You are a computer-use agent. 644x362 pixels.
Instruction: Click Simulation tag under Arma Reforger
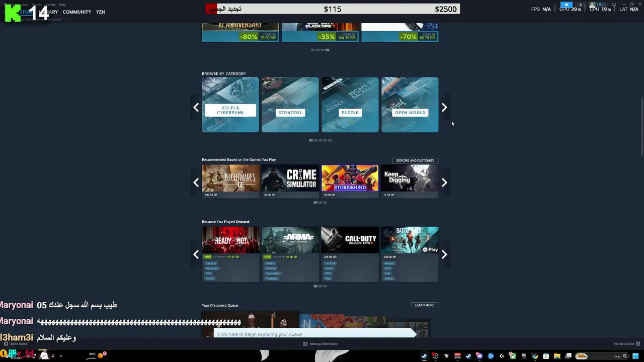click(273, 274)
